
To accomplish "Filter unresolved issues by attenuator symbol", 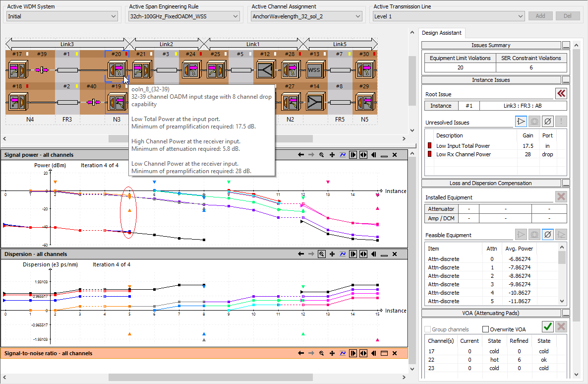I will [547, 122].
